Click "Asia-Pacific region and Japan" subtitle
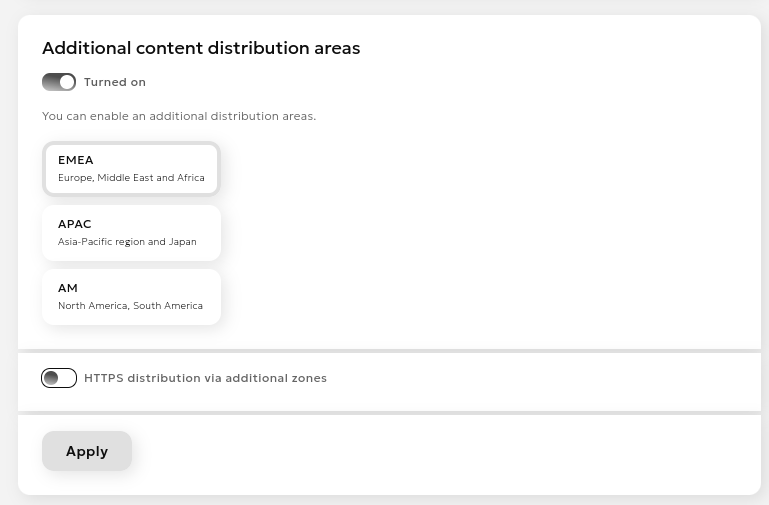 coord(127,242)
